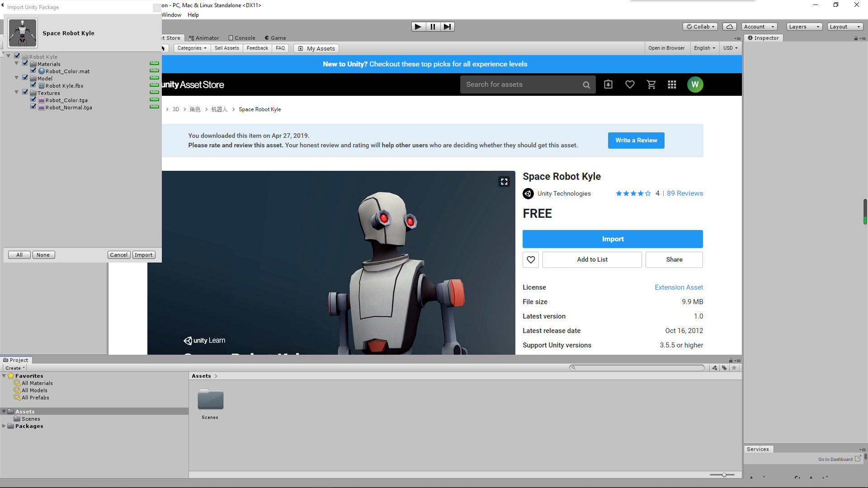Open the Layout dropdown
Viewport: 868px width, 488px height.
click(845, 27)
